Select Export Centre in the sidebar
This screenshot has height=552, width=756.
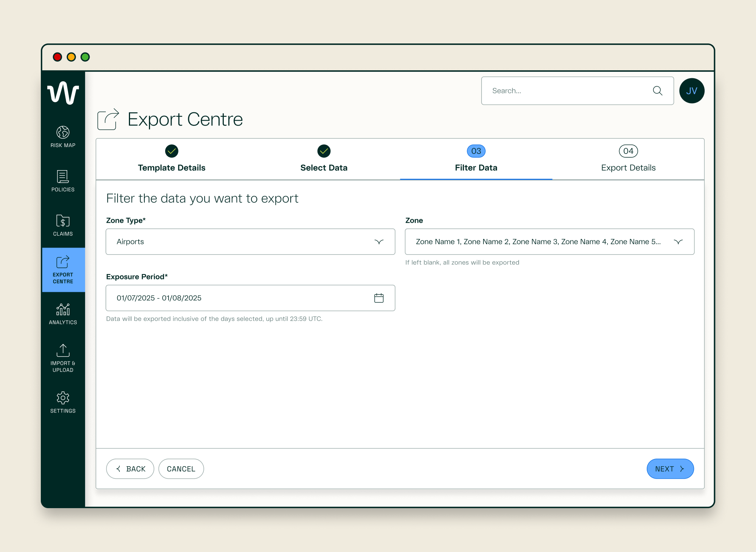[63, 270]
